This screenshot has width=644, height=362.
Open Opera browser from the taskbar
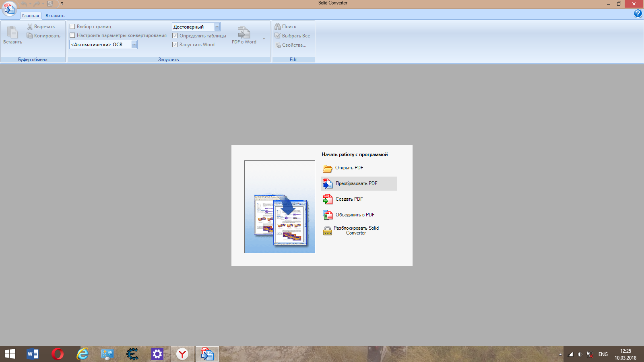click(58, 354)
